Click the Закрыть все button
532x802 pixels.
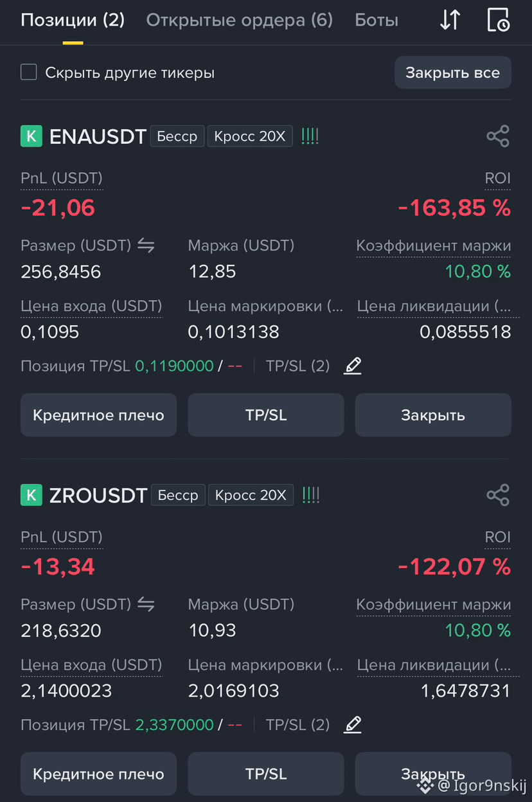pos(453,73)
